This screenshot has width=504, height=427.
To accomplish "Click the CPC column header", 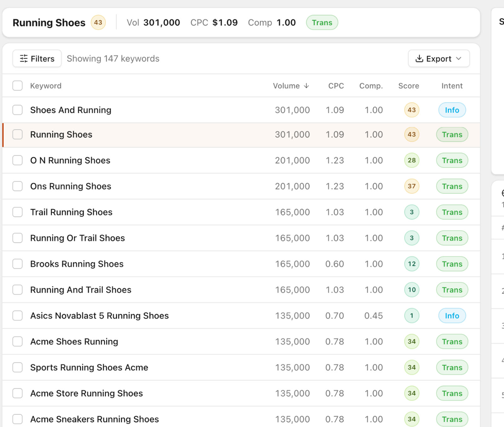I will point(336,86).
